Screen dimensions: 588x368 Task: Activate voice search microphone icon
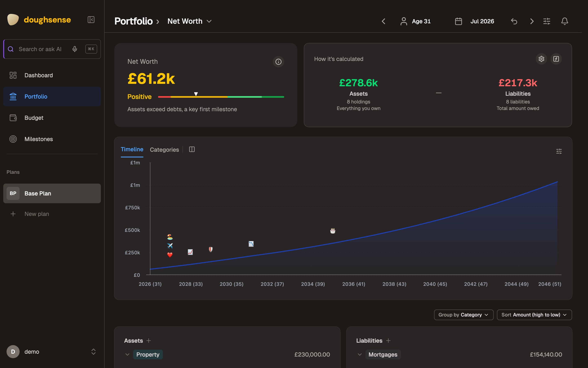pos(75,49)
